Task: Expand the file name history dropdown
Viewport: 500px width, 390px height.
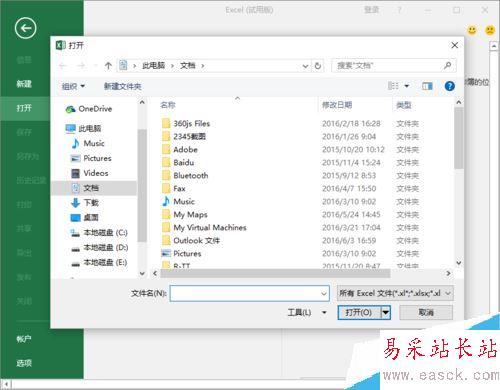Action: click(323, 294)
